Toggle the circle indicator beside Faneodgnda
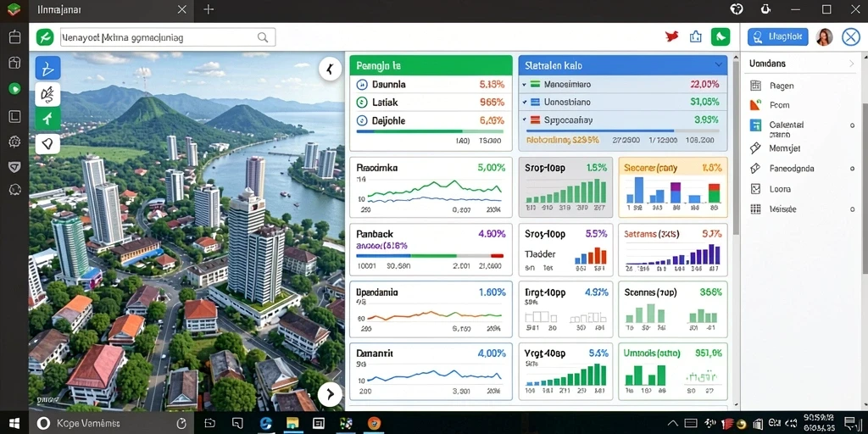Screen dimensions: 868x434 (852, 169)
